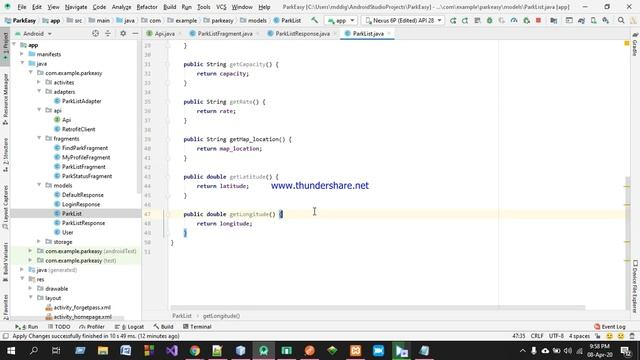Click the Debug app bug icon
This screenshot has width=640, height=360.
[x=489, y=20]
